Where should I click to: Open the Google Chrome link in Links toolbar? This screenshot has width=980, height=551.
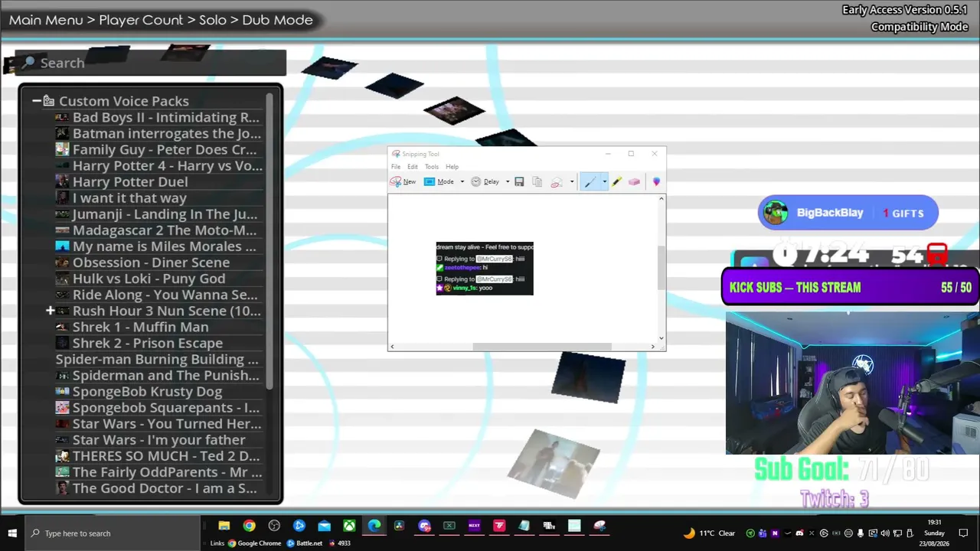click(255, 543)
